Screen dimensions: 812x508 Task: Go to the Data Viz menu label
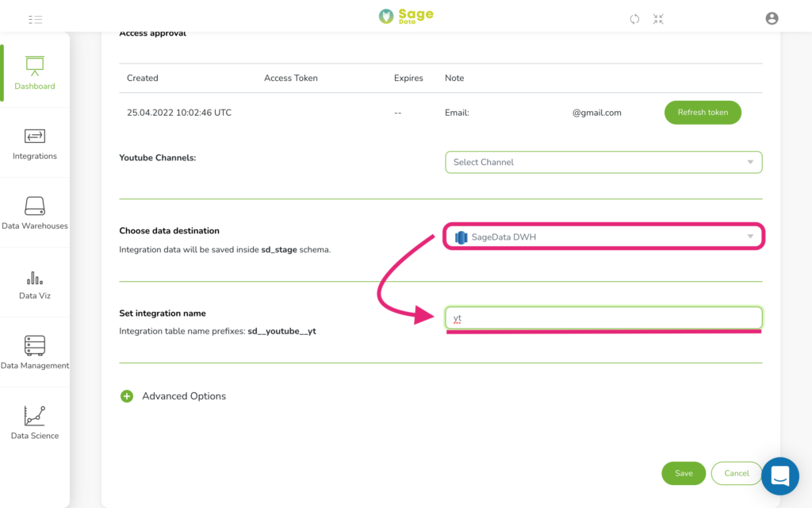click(35, 296)
